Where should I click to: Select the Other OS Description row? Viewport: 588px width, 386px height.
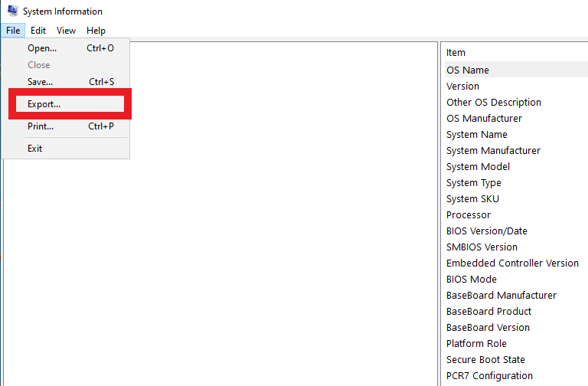pos(516,103)
